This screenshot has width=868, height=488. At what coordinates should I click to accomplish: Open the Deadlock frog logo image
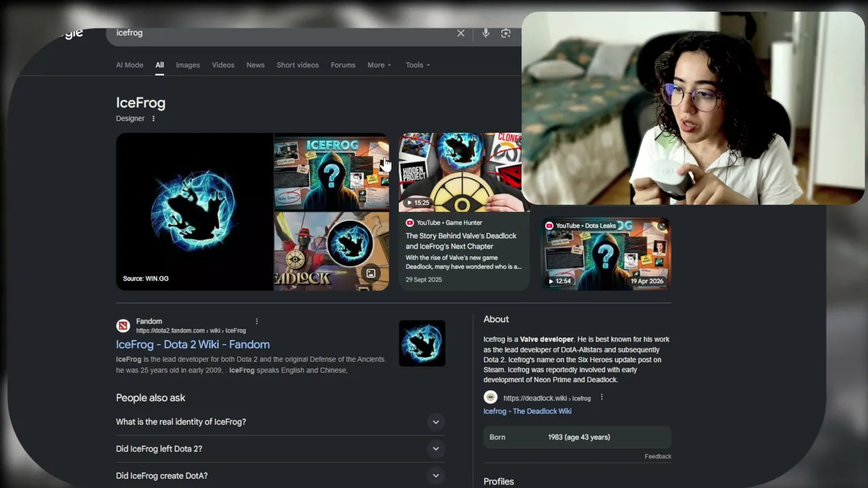[x=332, y=251]
